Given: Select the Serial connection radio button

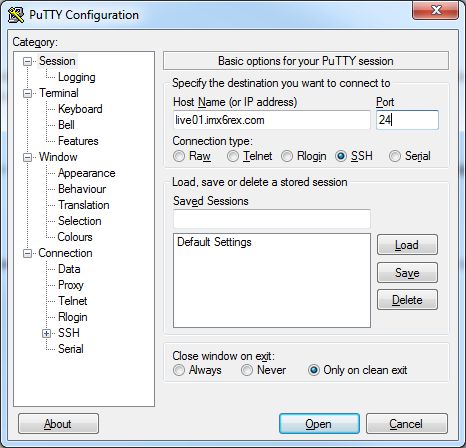Looking at the screenshot, I should [x=395, y=156].
